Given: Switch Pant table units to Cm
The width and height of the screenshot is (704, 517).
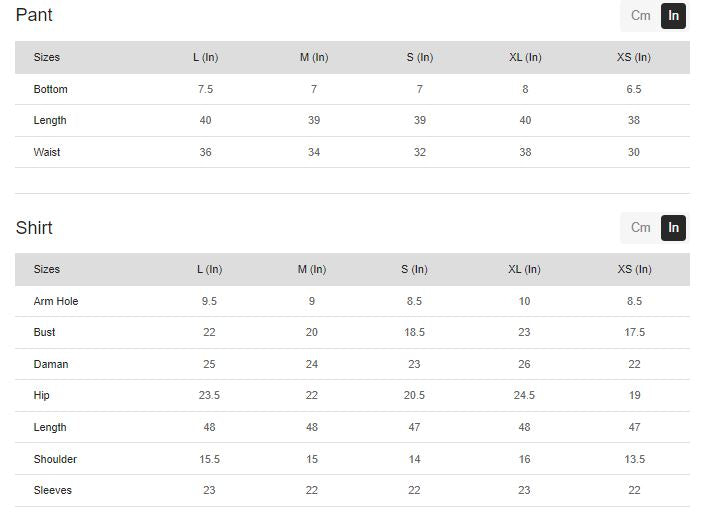Looking at the screenshot, I should point(640,15).
